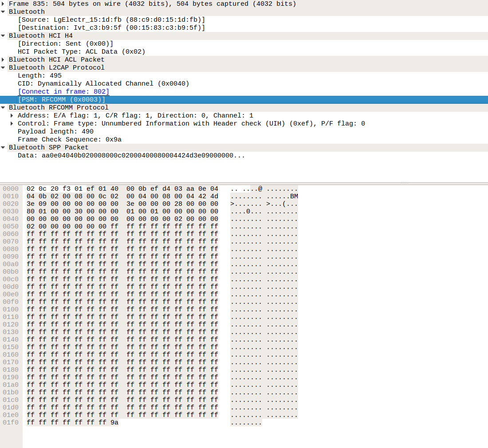Click the CID Dynamically Allocated Channel row
Screen dimensions: 488x448
pyautogui.click(x=103, y=83)
